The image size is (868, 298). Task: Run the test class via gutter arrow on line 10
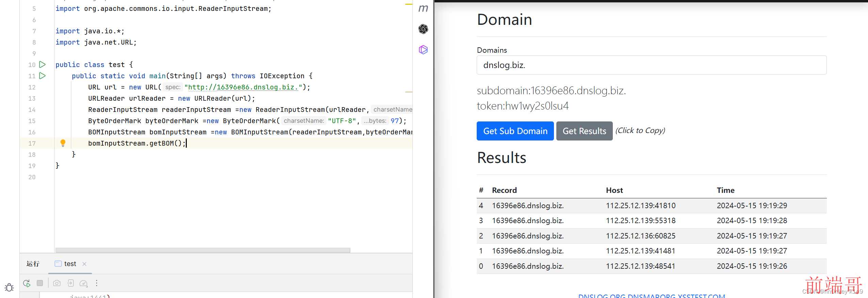(x=43, y=64)
